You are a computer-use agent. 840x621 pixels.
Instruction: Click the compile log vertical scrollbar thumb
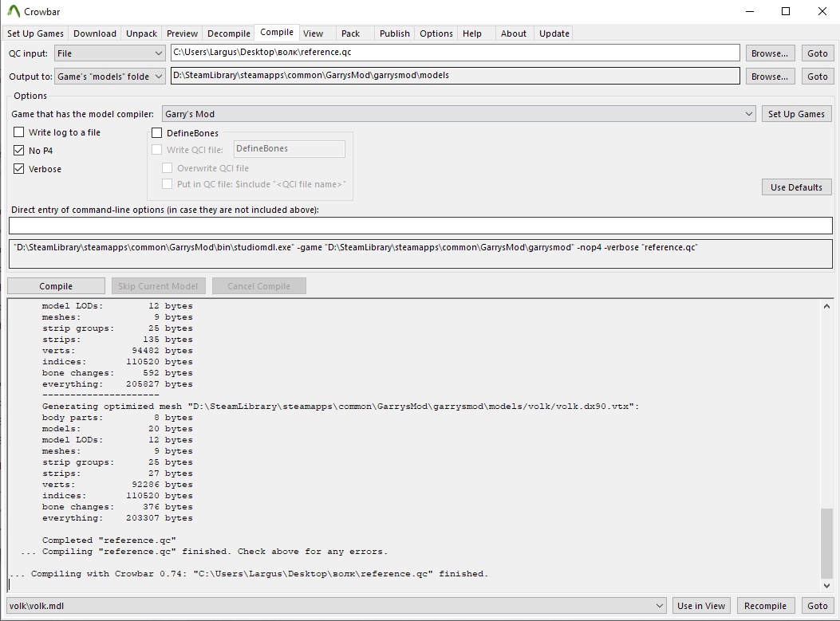coord(826,543)
